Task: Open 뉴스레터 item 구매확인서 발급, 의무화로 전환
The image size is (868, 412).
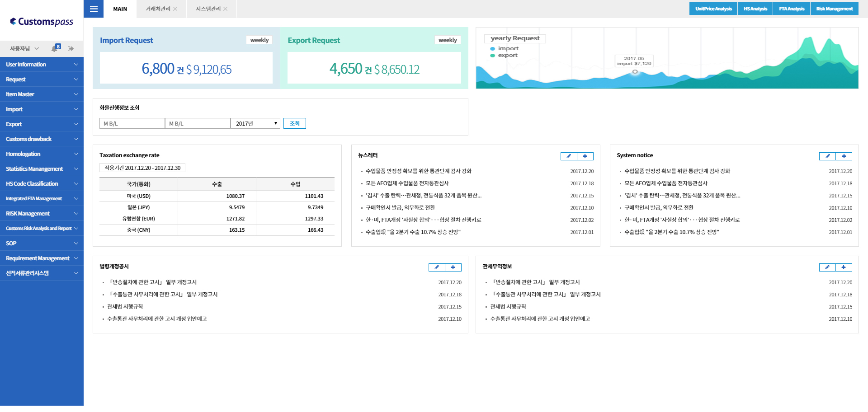Action: (401, 208)
